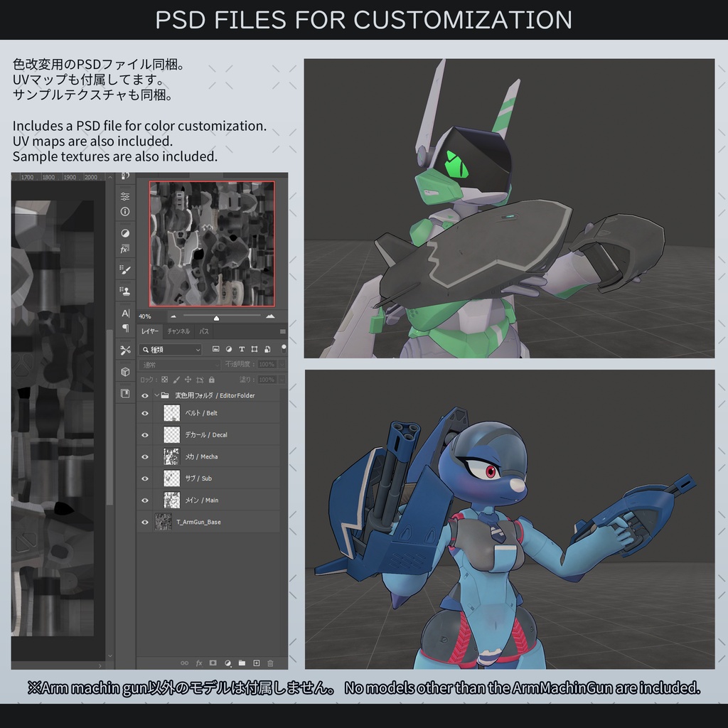The image size is (728, 728).
Task: Zoom in navigator large mountains icon
Action: pyautogui.click(x=270, y=316)
